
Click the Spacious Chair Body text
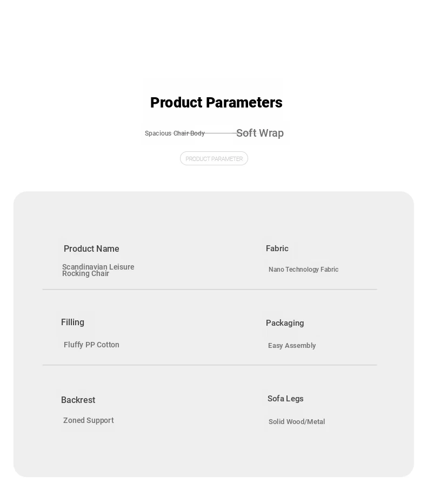(x=175, y=133)
